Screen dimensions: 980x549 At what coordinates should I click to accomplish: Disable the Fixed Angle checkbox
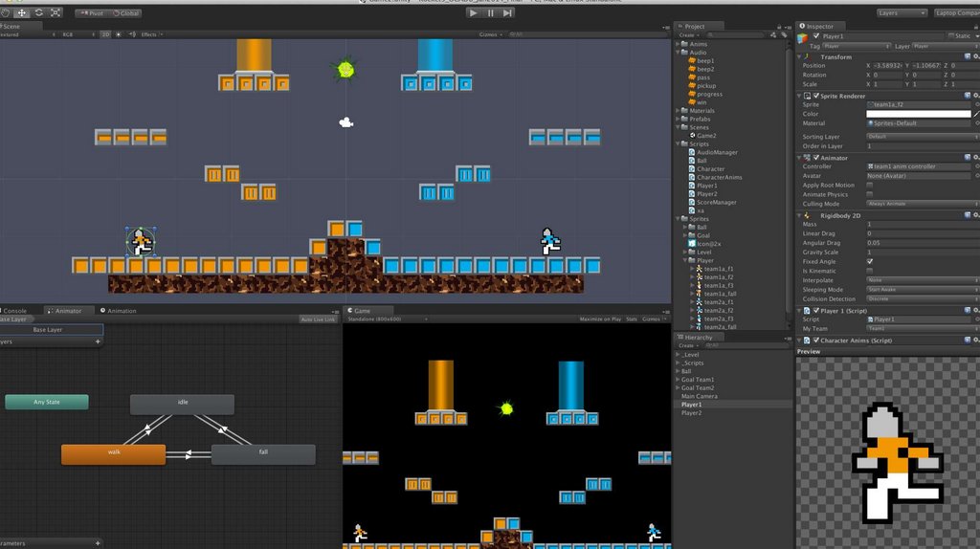pos(869,261)
